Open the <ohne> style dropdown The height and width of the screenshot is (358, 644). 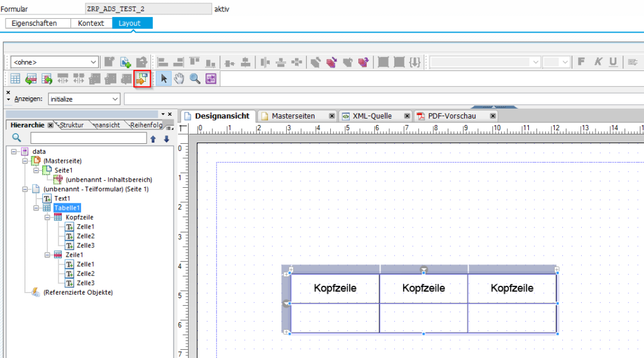click(x=94, y=62)
